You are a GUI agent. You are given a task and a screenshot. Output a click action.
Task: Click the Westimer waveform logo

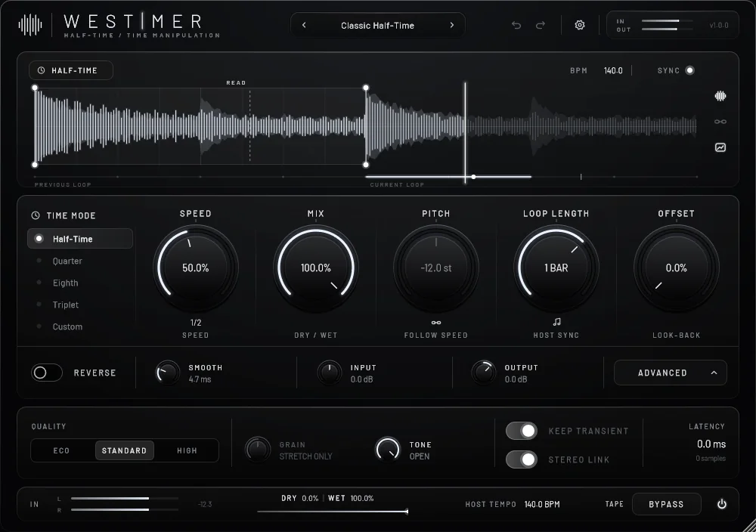point(30,25)
